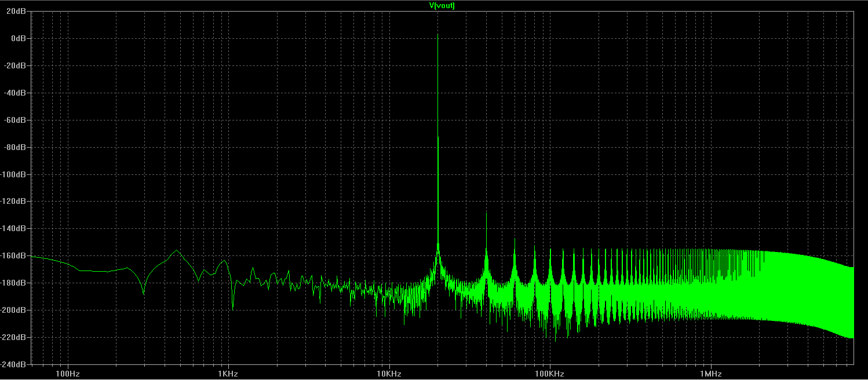The height and width of the screenshot is (380, 868).
Task: Click the 1KHz frequency axis label
Action: click(228, 374)
